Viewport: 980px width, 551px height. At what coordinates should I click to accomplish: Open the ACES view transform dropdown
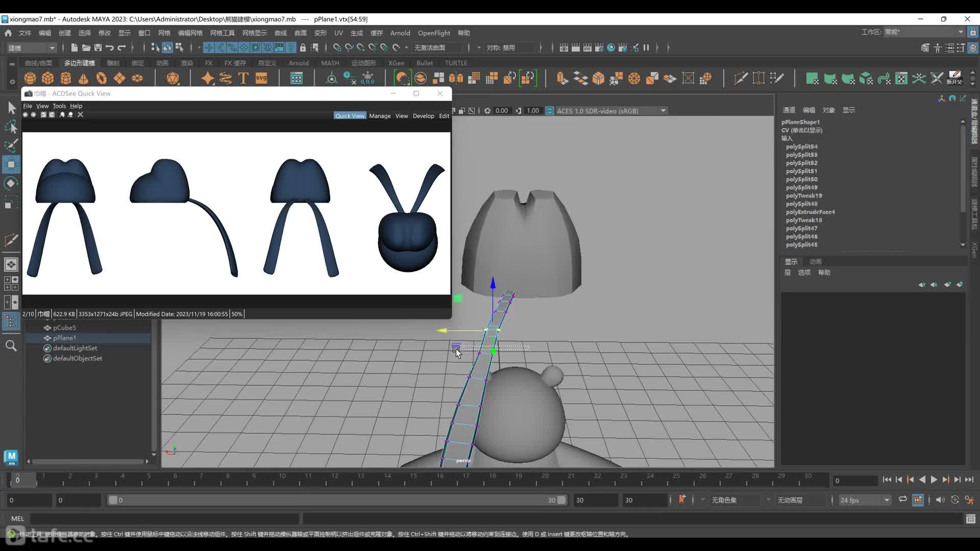pos(663,111)
